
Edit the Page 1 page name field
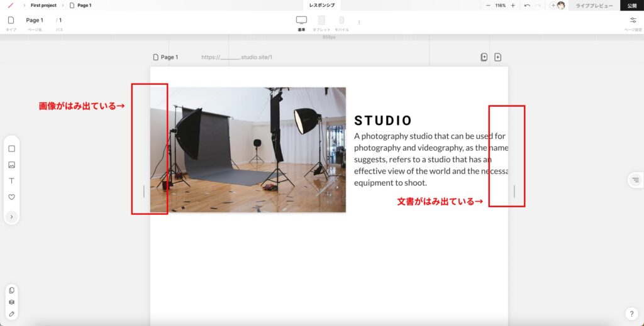tap(35, 20)
